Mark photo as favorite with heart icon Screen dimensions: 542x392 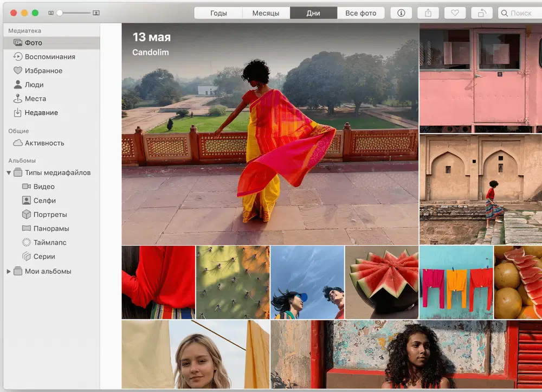click(x=455, y=13)
